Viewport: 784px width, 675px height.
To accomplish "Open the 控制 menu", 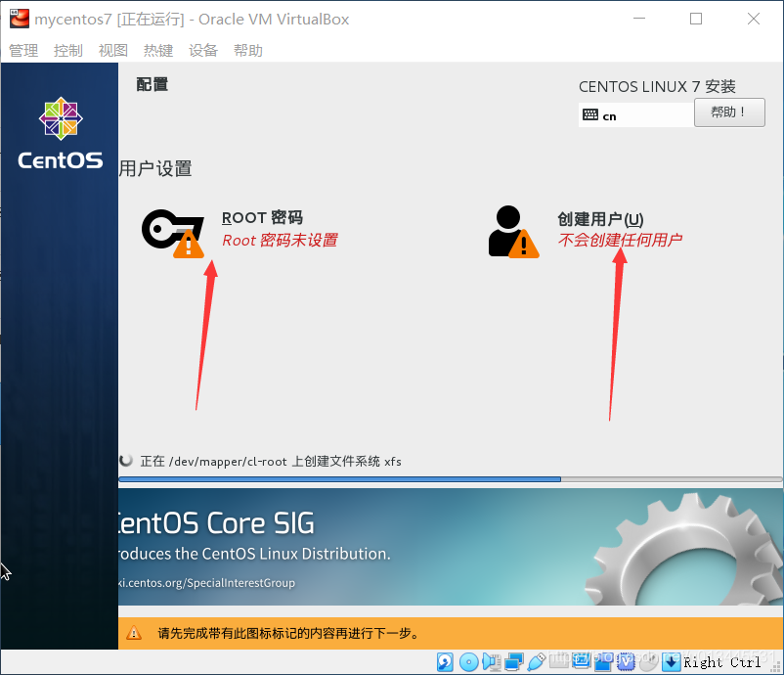I will (x=68, y=50).
